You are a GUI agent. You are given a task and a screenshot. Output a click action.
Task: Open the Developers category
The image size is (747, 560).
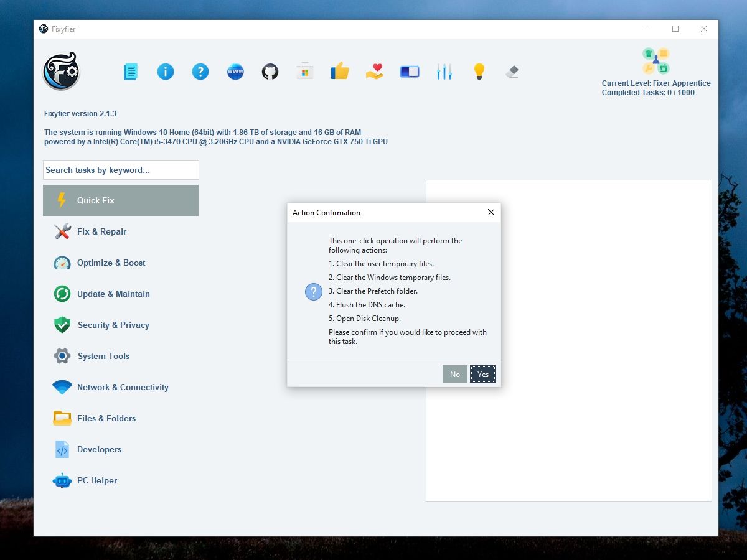pyautogui.click(x=121, y=449)
